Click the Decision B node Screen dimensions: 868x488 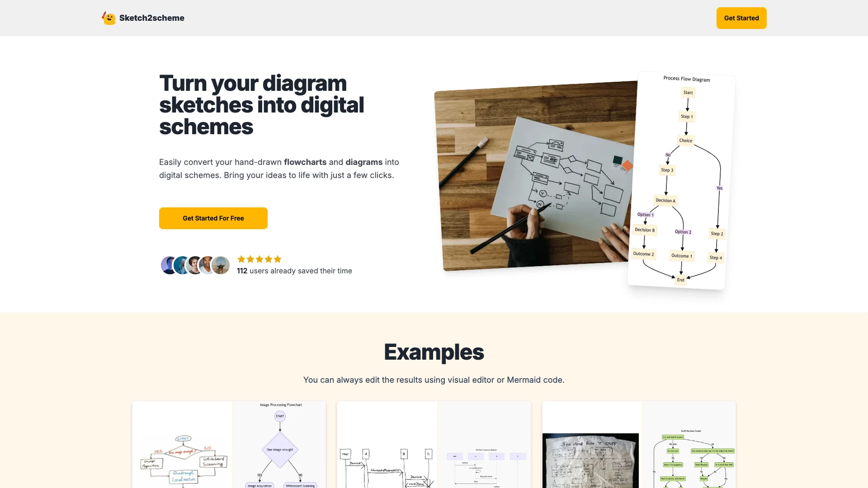click(645, 230)
